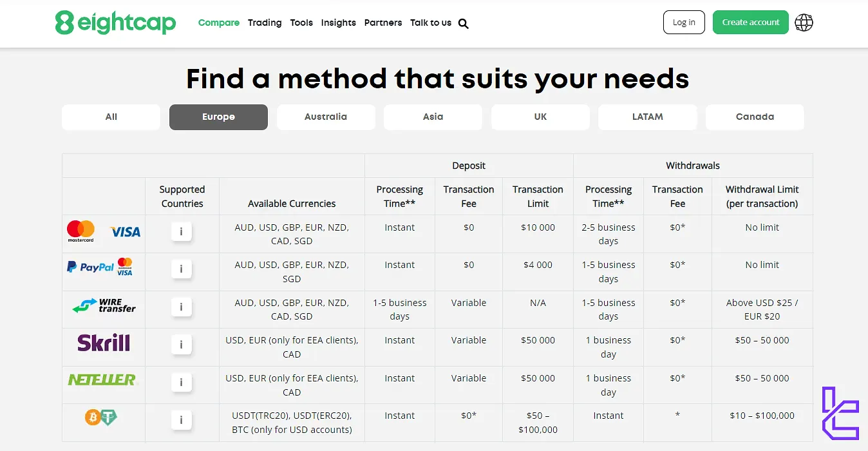
Task: Click the Create account button
Action: point(751,22)
